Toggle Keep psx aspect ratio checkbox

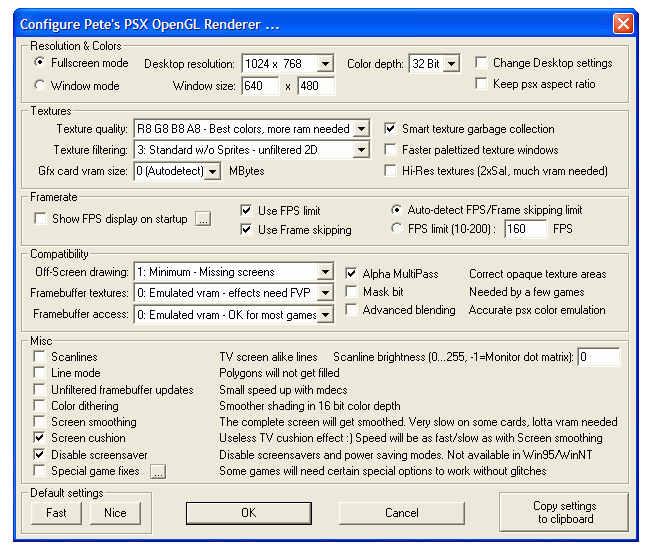pos(482,84)
